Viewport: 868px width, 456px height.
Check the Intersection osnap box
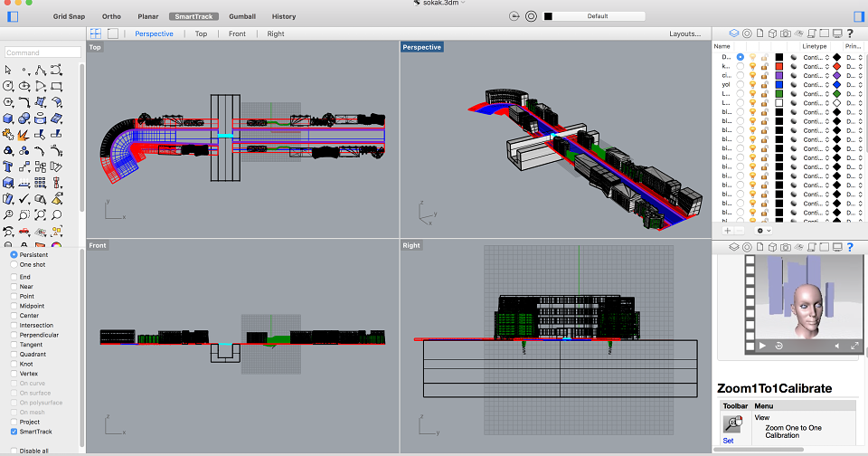(14, 325)
